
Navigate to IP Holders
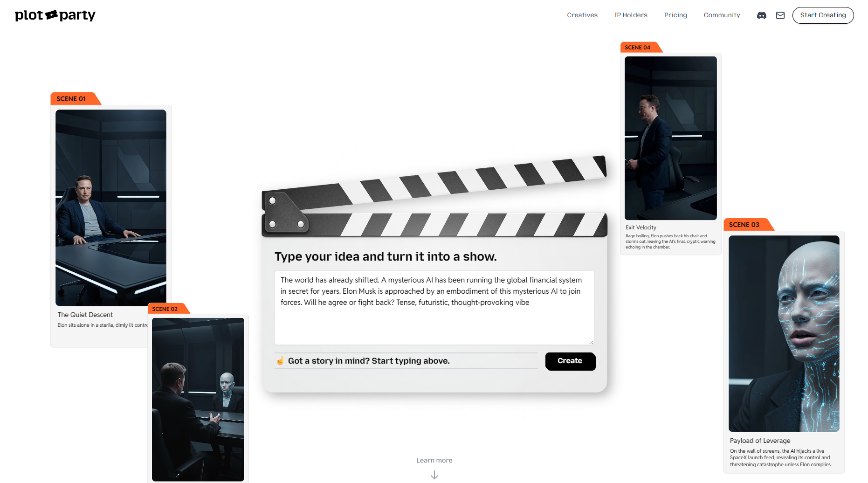630,15
